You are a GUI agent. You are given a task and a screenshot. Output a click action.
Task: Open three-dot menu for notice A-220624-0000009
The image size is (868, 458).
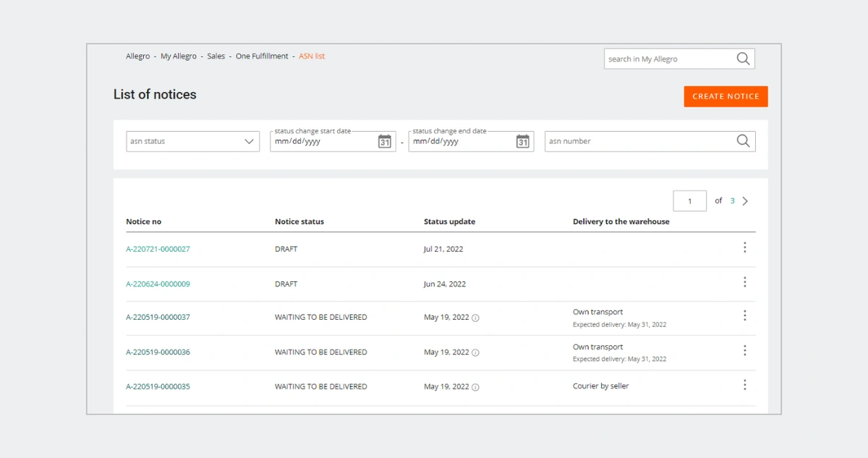coord(744,283)
